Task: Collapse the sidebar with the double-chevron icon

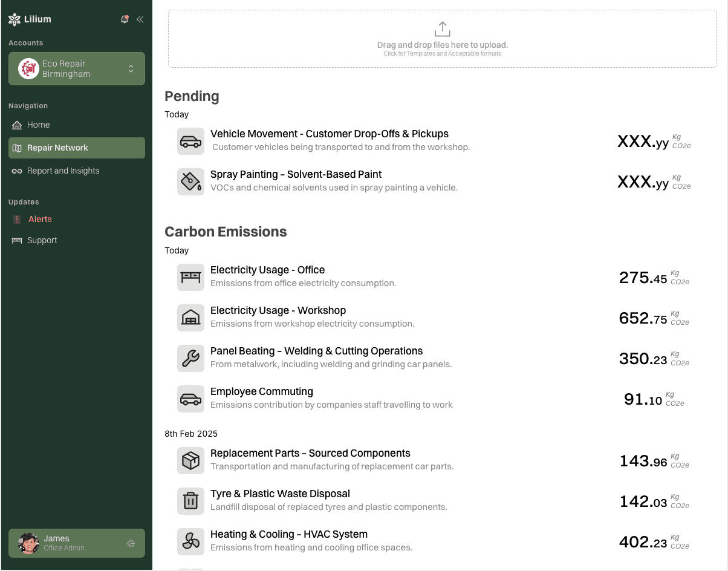Action: 140,19
